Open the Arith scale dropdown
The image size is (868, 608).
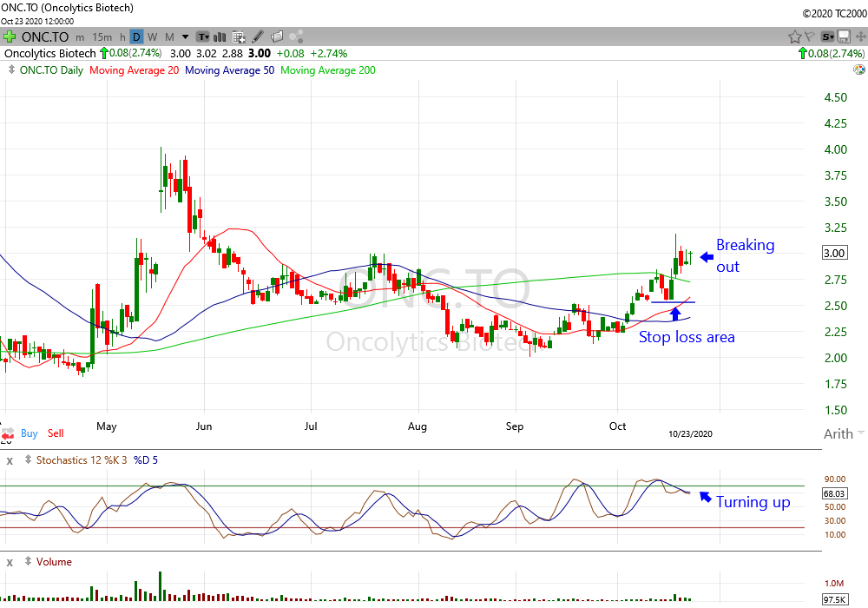coord(843,433)
